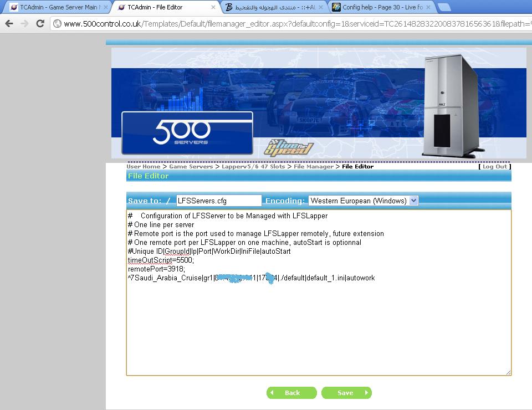
Task: Click the '# One line per server' comment line
Action: click(x=161, y=224)
